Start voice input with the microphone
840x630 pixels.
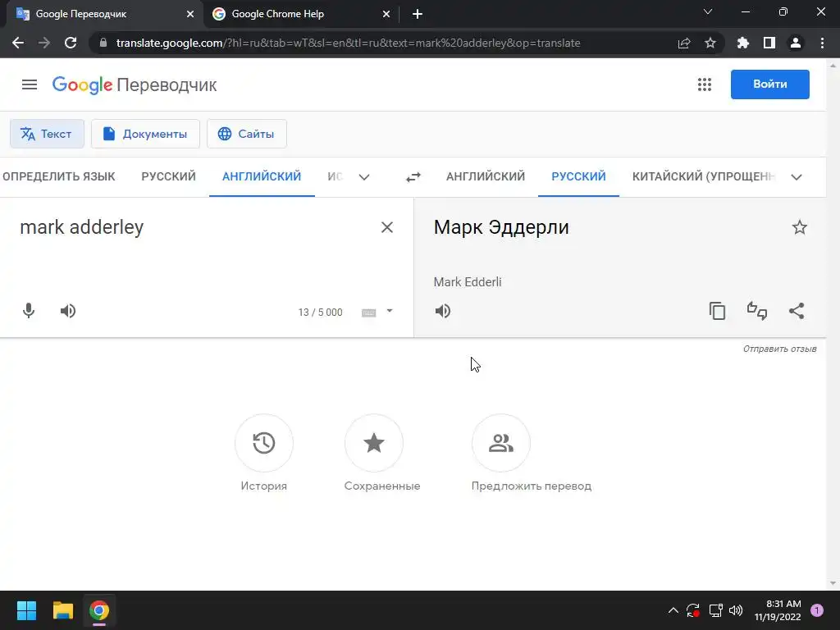(29, 311)
